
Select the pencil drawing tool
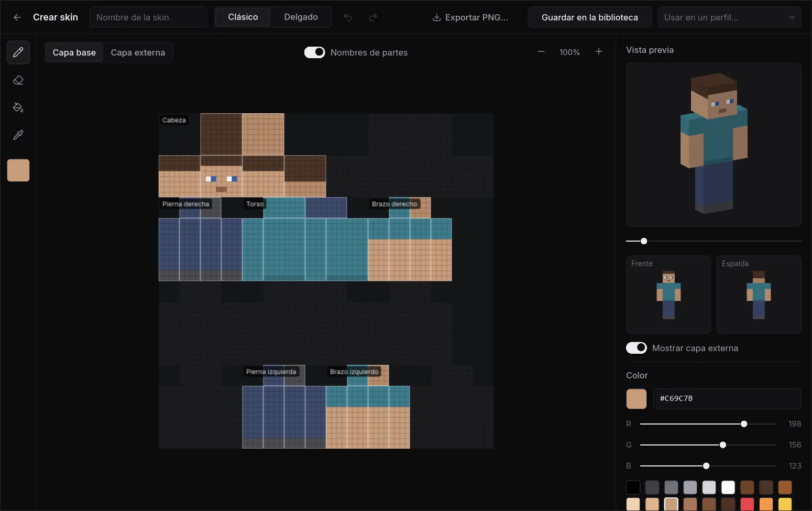18,52
